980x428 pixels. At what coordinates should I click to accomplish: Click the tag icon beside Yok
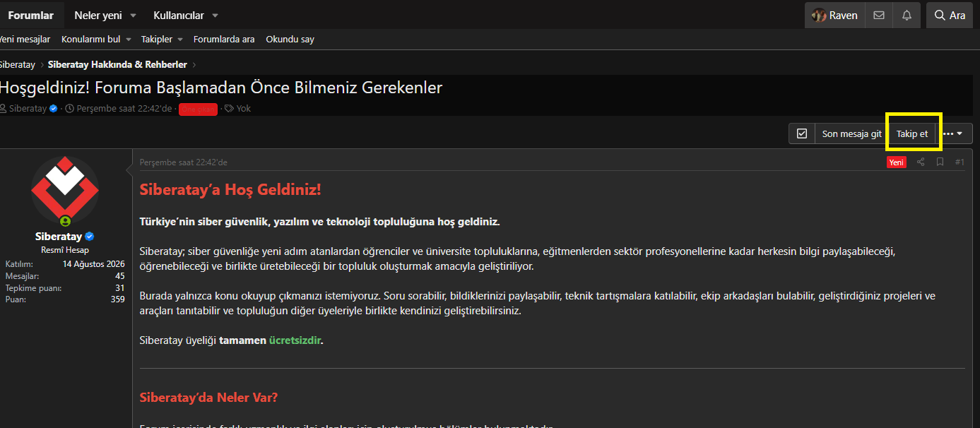(x=229, y=109)
